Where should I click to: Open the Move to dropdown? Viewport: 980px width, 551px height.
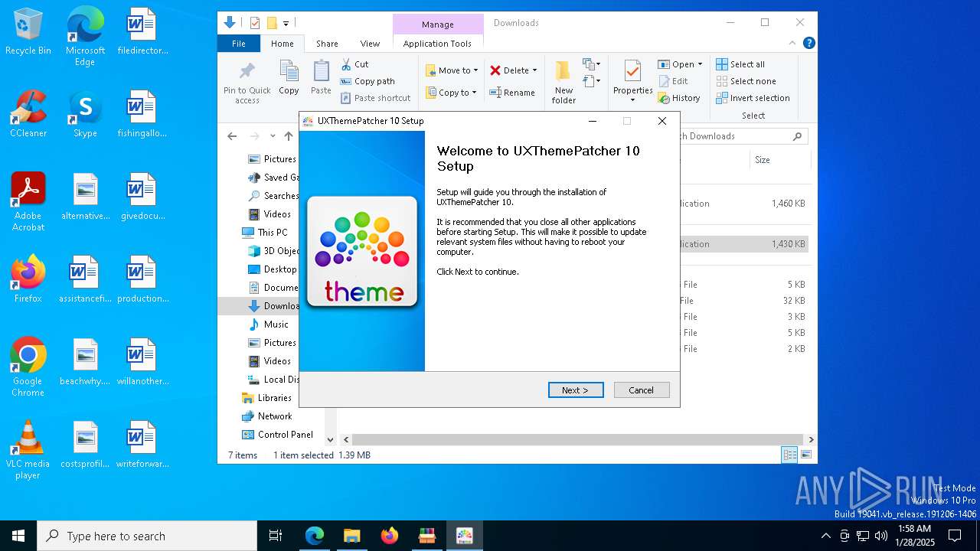point(452,70)
